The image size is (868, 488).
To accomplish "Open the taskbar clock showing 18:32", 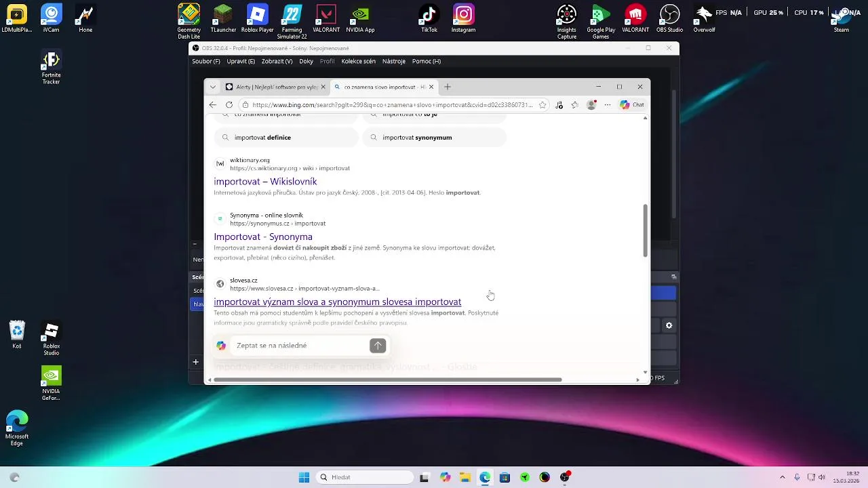I will pyautogui.click(x=846, y=477).
